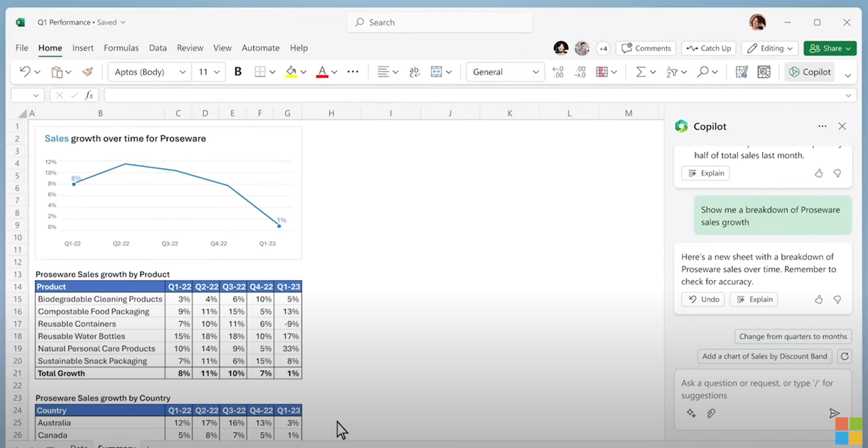Image resolution: width=868 pixels, height=448 pixels.
Task: Open the File menu
Action: 22,48
